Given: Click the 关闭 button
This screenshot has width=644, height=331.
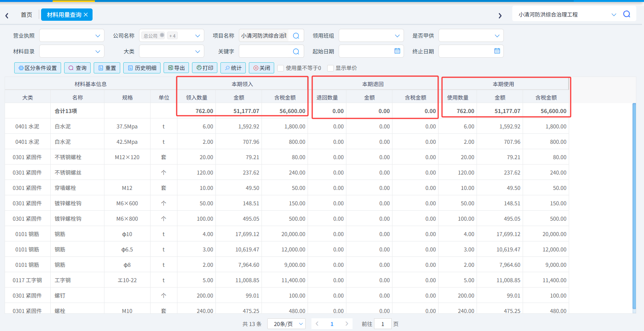Looking at the screenshot, I should (x=262, y=68).
